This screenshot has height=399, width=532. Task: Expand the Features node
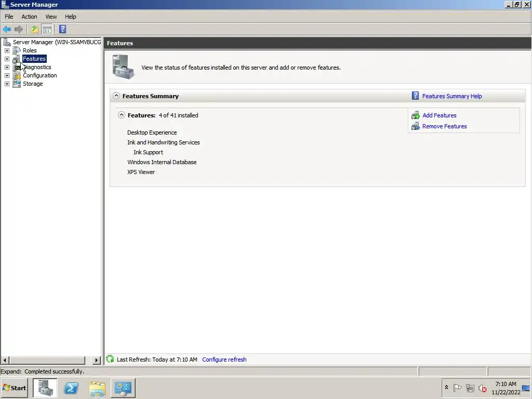point(7,59)
